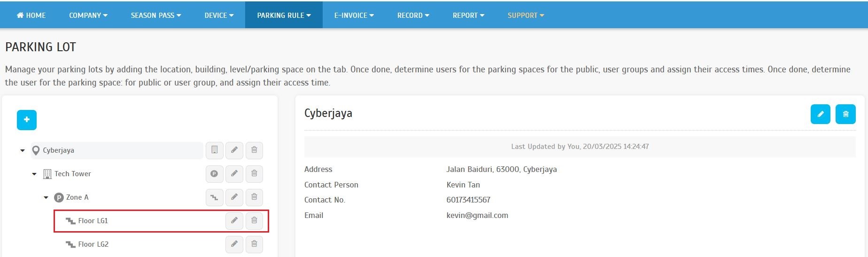Add parking zone icon in Tech Tower row

[x=214, y=174]
